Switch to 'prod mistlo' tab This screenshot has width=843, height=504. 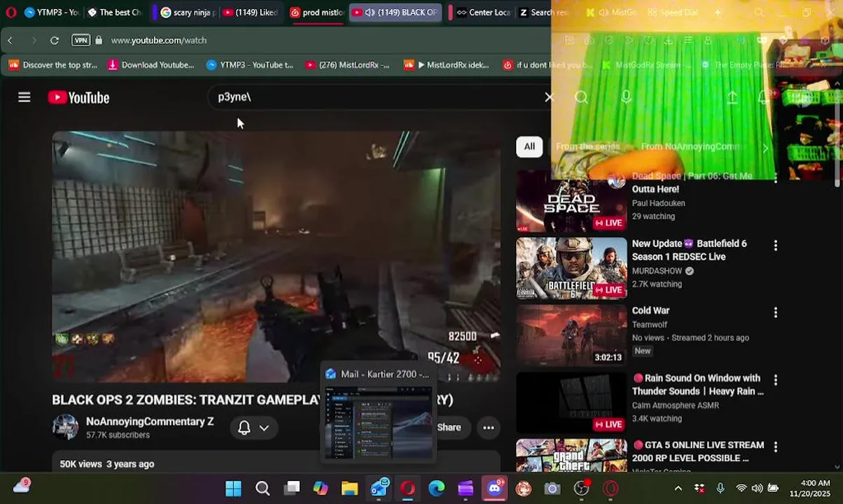316,13
